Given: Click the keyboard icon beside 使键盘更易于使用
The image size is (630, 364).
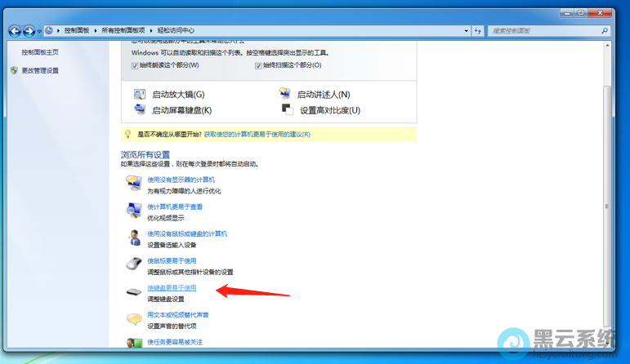Looking at the screenshot, I should [133, 292].
